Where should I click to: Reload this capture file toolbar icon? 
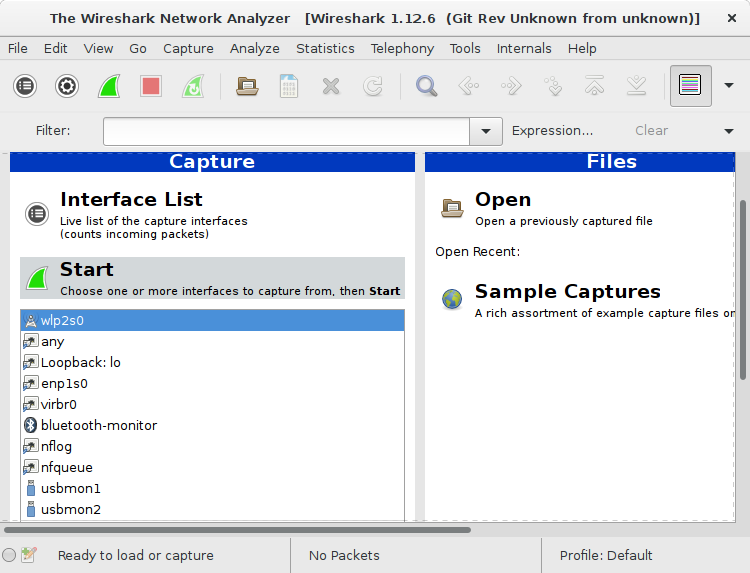point(373,86)
